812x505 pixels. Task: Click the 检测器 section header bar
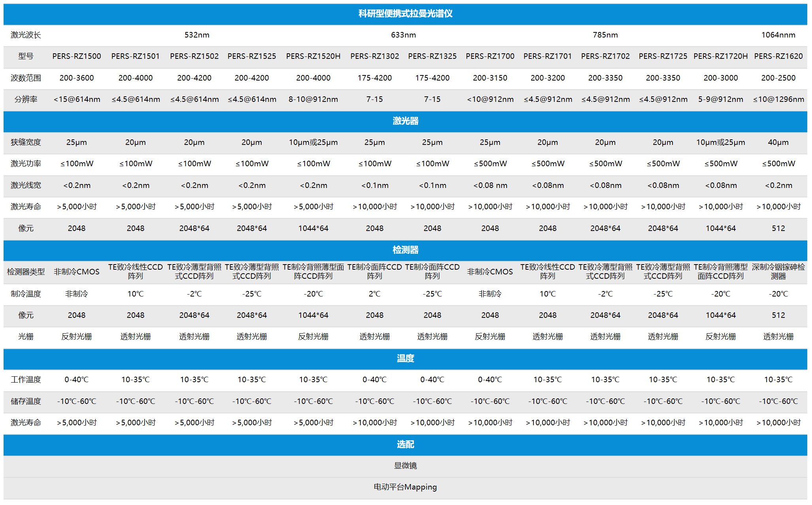405,250
